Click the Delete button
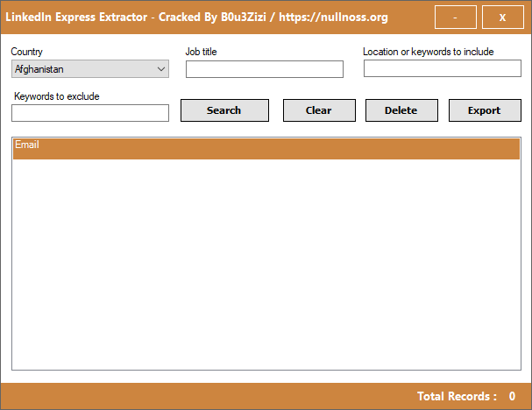 pyautogui.click(x=401, y=110)
